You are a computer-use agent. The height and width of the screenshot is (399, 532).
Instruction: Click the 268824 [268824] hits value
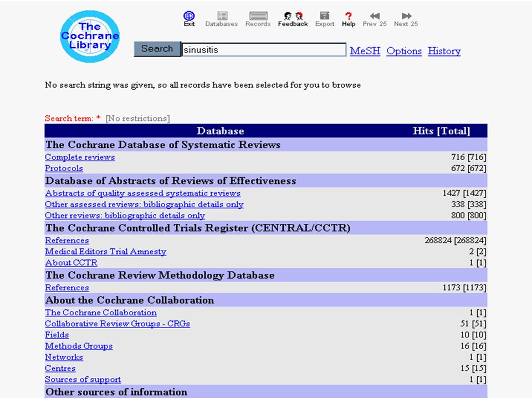tap(456, 240)
